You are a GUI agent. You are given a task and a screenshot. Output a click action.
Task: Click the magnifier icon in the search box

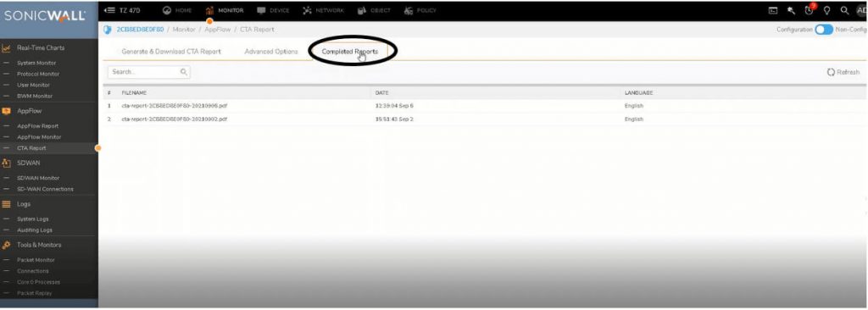click(x=184, y=72)
